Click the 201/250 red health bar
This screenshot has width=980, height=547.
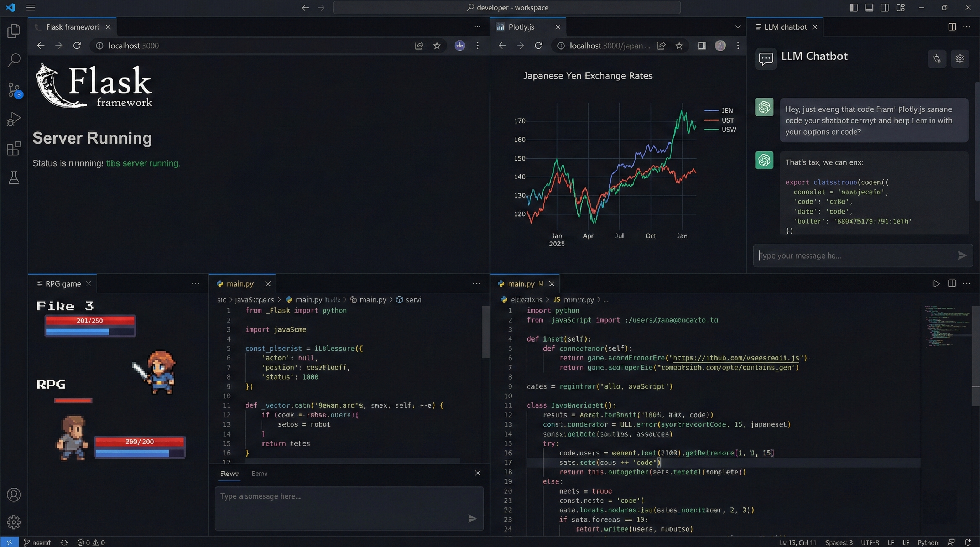90,321
